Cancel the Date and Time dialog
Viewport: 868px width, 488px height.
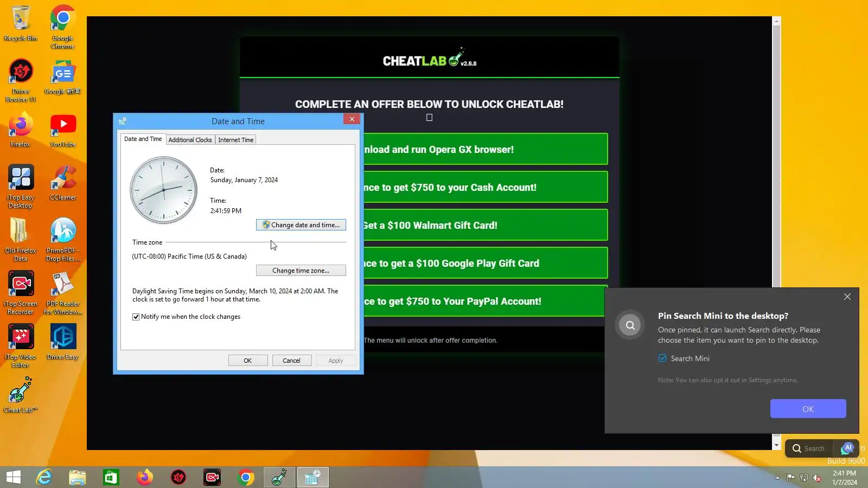(291, 361)
